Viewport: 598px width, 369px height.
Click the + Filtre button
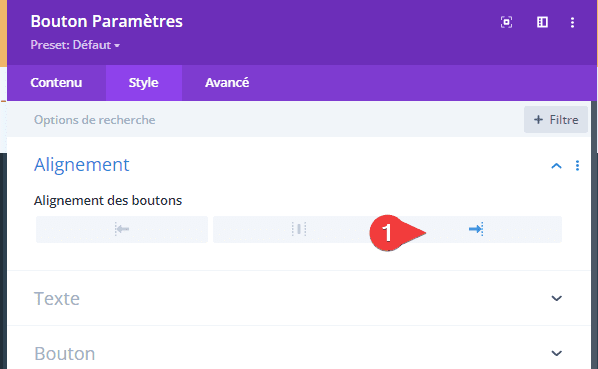coord(556,120)
